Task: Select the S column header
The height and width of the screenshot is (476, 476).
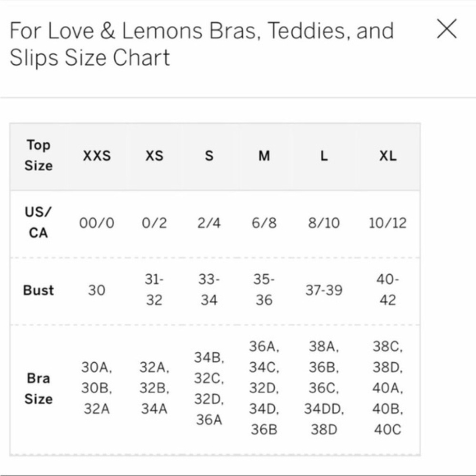Action: (x=208, y=156)
